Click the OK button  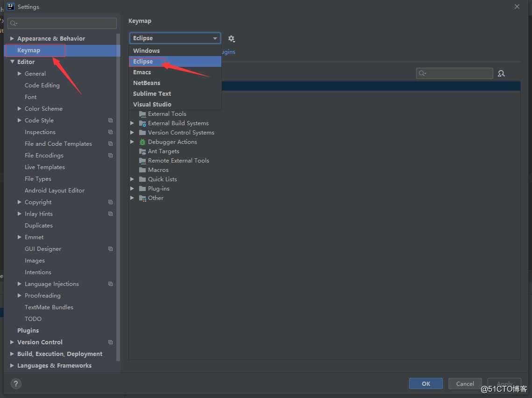[426, 384]
